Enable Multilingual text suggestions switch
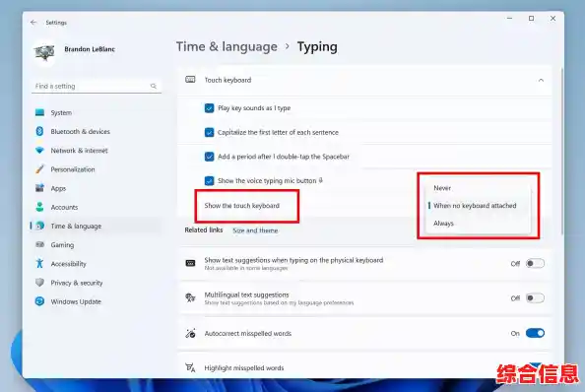Viewport: 585px width, 392px height. (535, 298)
